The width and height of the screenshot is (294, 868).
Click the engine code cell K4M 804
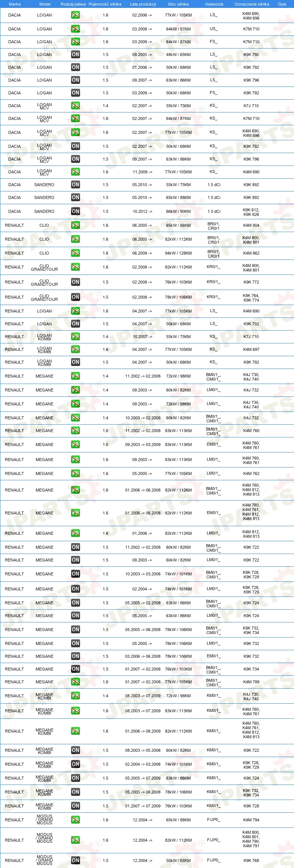[251, 225]
